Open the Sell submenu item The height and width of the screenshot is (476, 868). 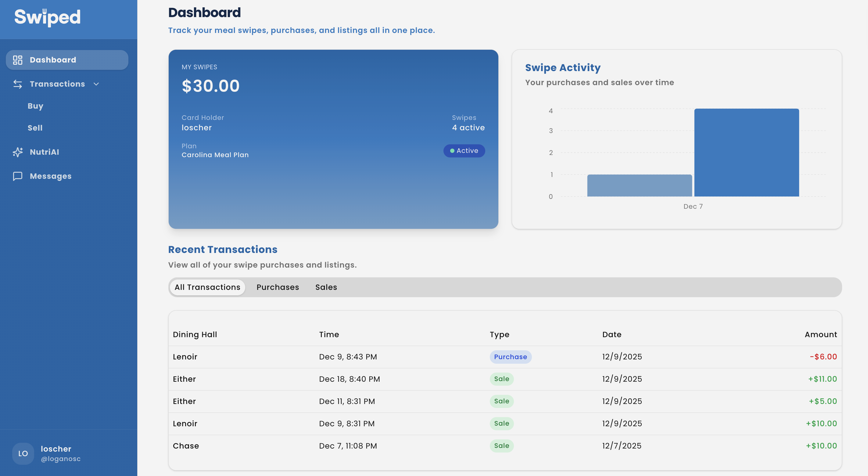tap(35, 128)
